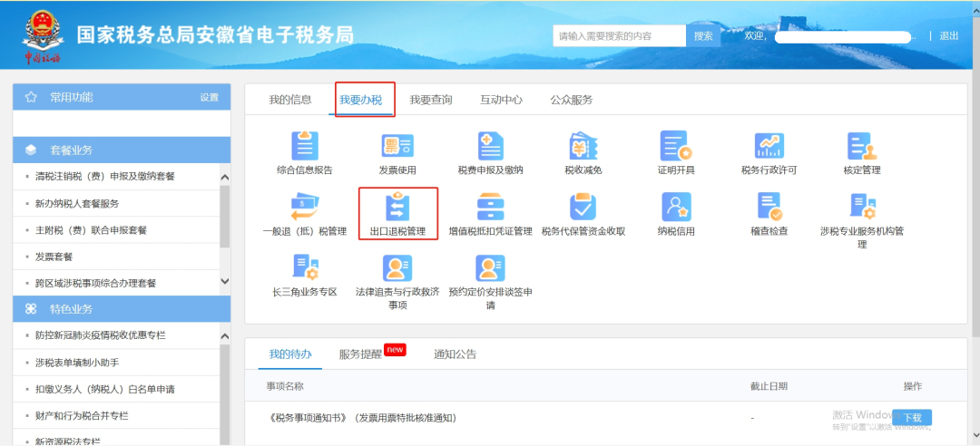
Task: Open 综合信息报告 icon
Action: point(305,147)
